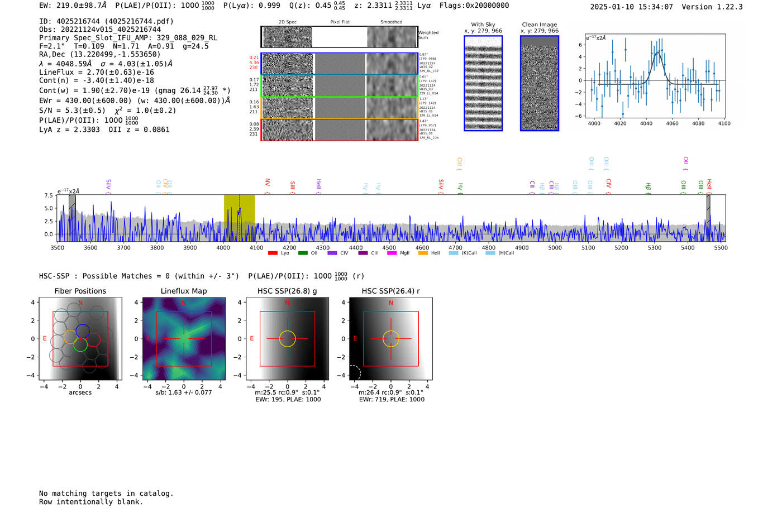Open the Fiber Positions panel image
Screen dimensions: 782x532
click(80, 339)
